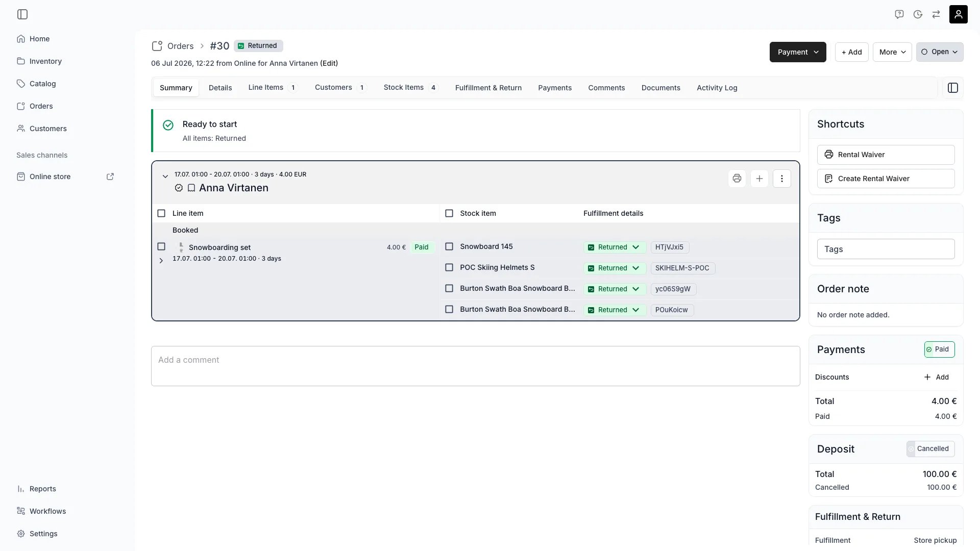Viewport: 980px width, 551px height.
Task: Click the Edit link next to Anna Virtanen
Action: (329, 63)
